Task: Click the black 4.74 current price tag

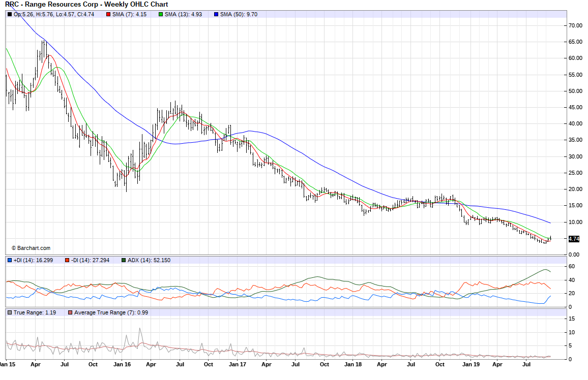Action: pyautogui.click(x=574, y=239)
